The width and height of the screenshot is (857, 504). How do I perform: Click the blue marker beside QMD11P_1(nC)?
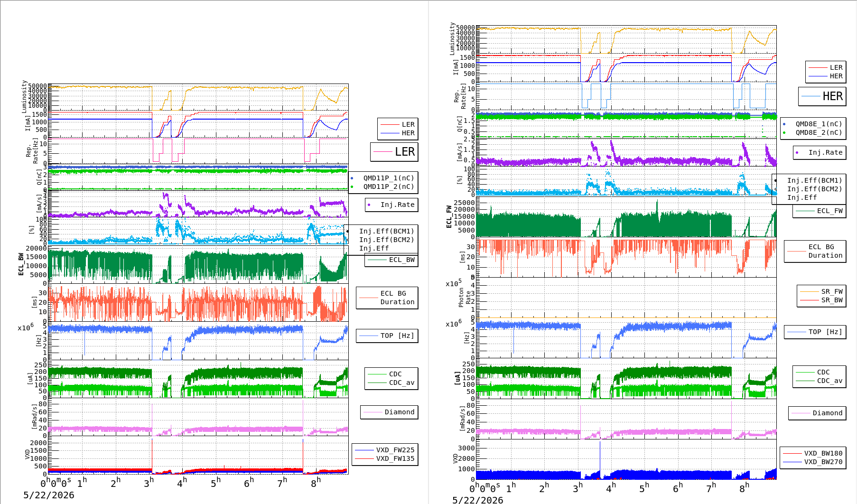coord(352,178)
